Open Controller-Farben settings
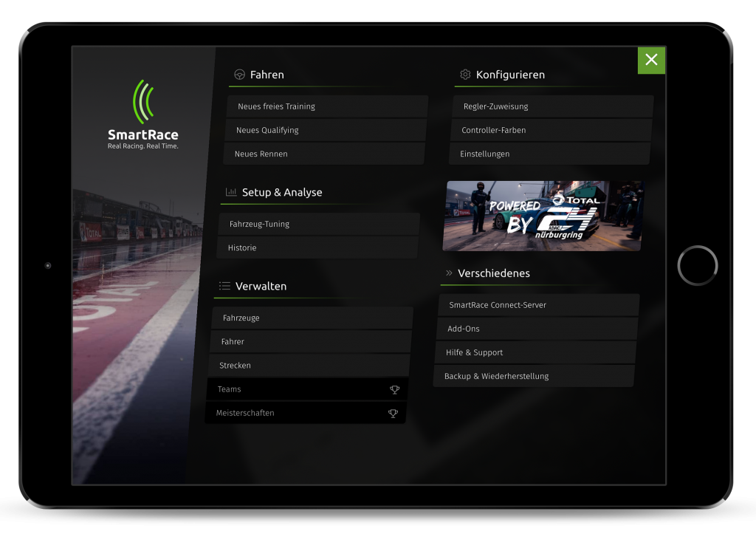 tap(551, 130)
